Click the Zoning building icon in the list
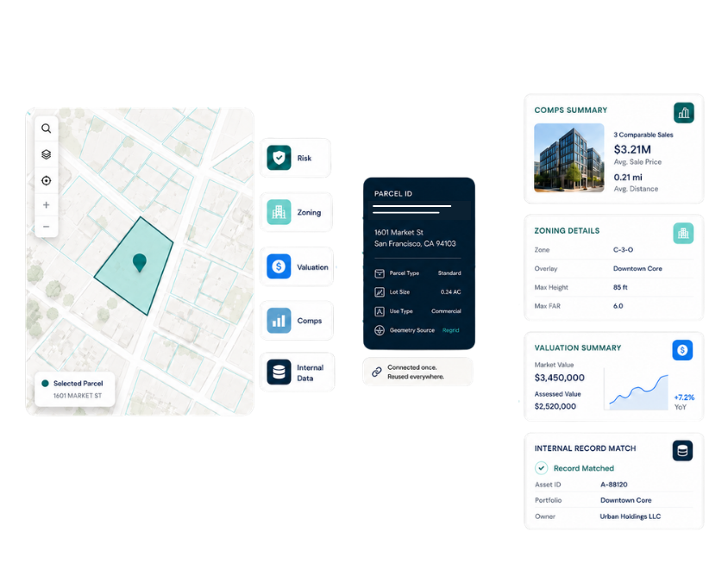The image size is (728, 582). pyautogui.click(x=279, y=212)
